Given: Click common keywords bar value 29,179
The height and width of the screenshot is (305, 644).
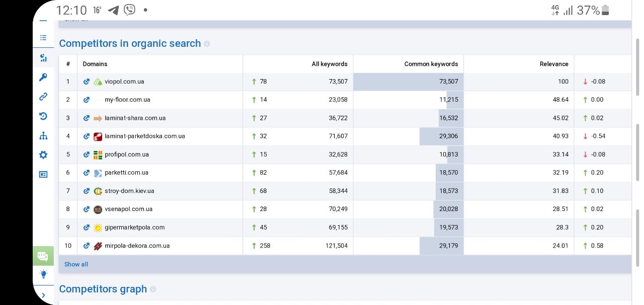Looking at the screenshot, I should pos(448,246).
